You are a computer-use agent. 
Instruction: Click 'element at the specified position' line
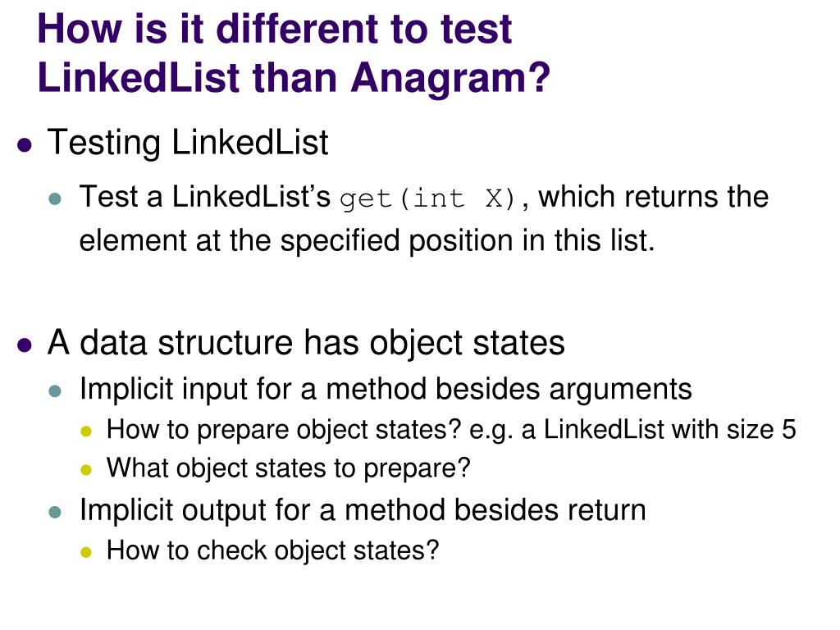click(367, 240)
